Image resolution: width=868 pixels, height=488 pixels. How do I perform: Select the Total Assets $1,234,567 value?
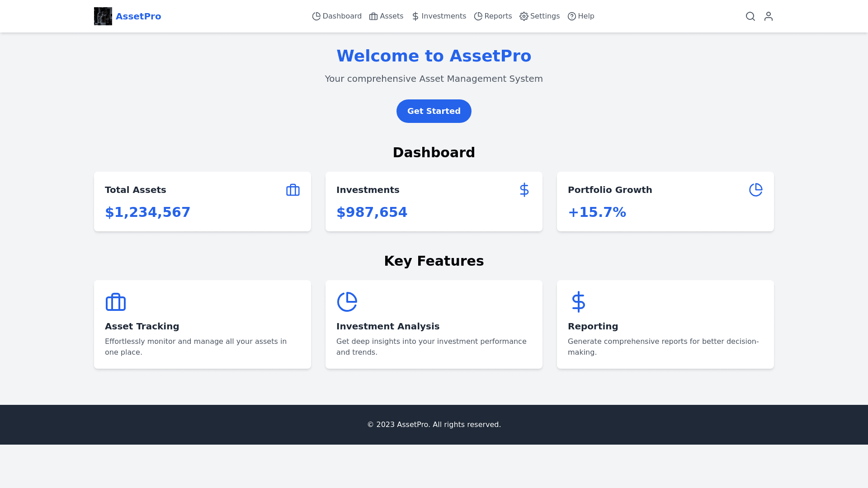click(x=147, y=212)
